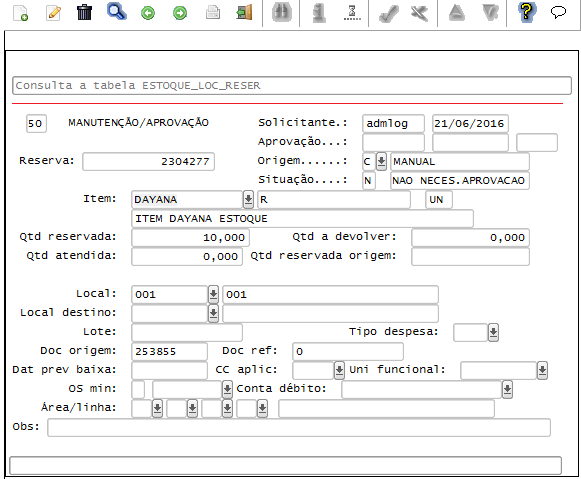Go to next record with the right green arrow
Image resolution: width=581 pixels, height=479 pixels.
tap(180, 13)
